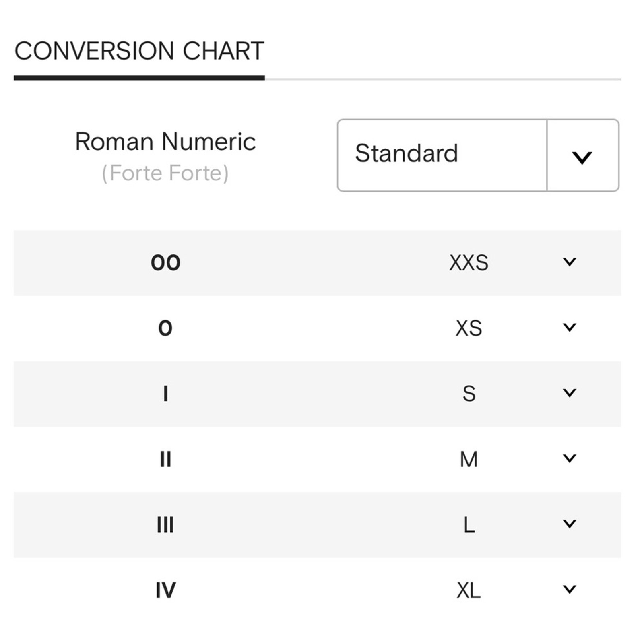644x644 pixels.
Task: Click the XL size label
Action: 469,590
